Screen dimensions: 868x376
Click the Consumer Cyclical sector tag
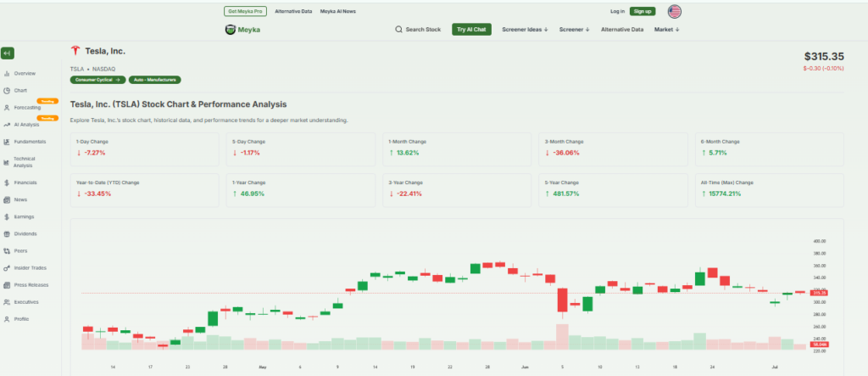(98, 80)
